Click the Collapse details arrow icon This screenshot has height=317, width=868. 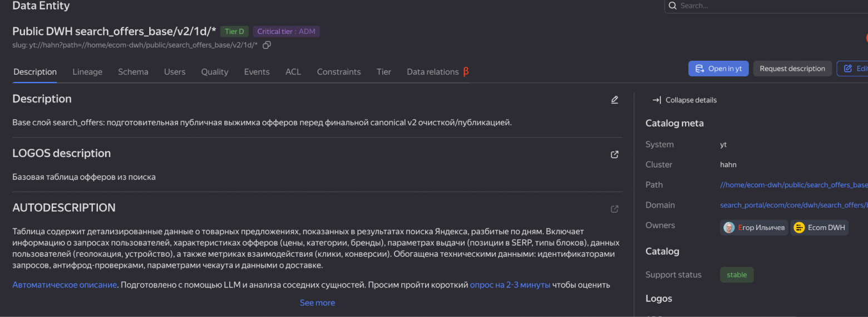point(657,100)
